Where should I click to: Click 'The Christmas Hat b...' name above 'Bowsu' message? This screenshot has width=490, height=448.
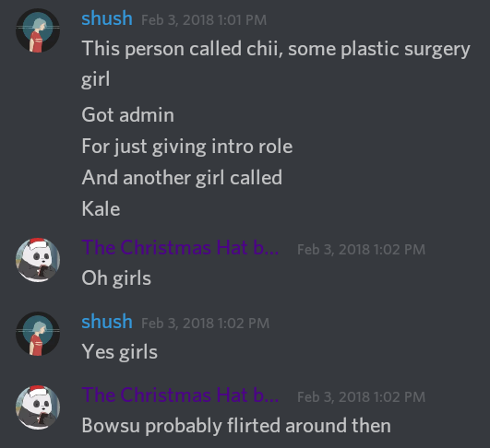point(180,395)
